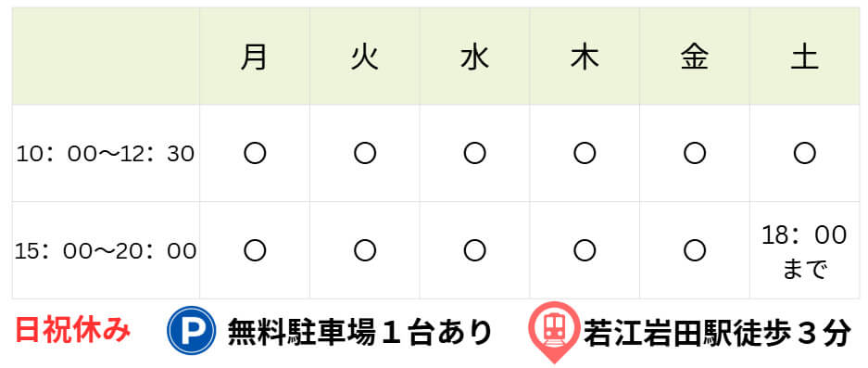Click the red train station pin icon

click(553, 333)
